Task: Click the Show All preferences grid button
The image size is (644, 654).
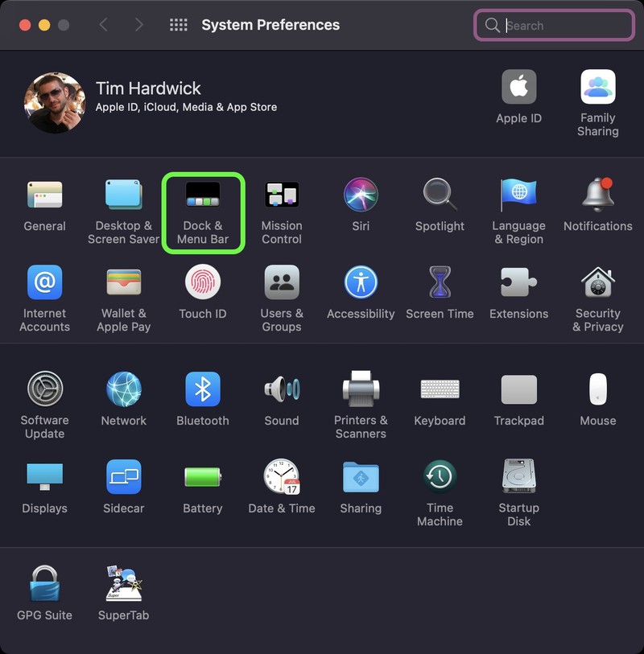Action: tap(177, 25)
